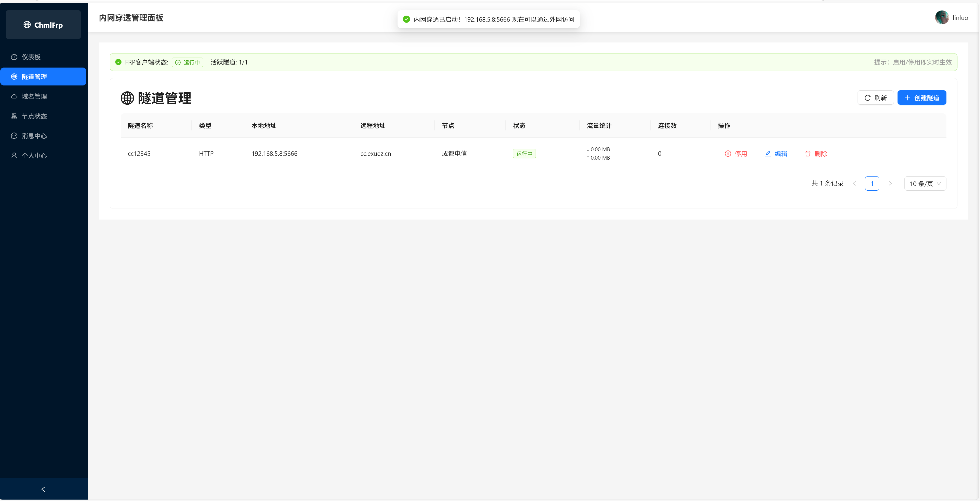Click the 内网穿透管理面板 header title
Image resolution: width=980 pixels, height=501 pixels.
point(131,17)
